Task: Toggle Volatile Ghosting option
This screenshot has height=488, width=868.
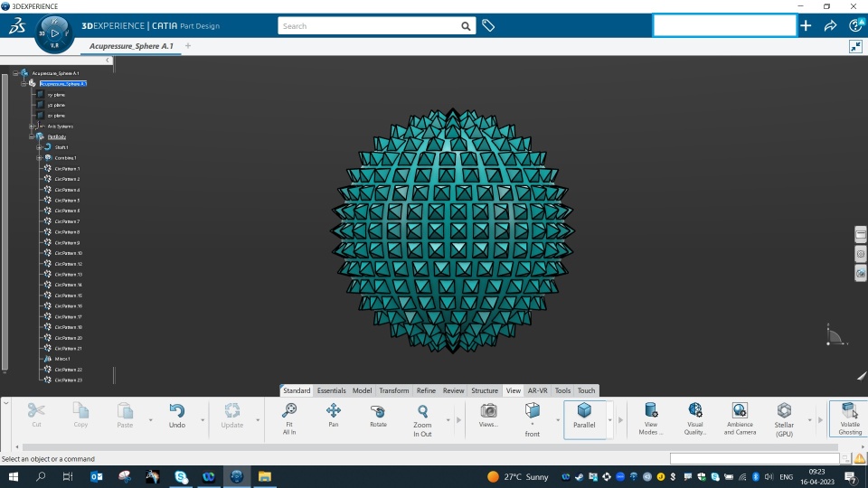Action: [849, 418]
